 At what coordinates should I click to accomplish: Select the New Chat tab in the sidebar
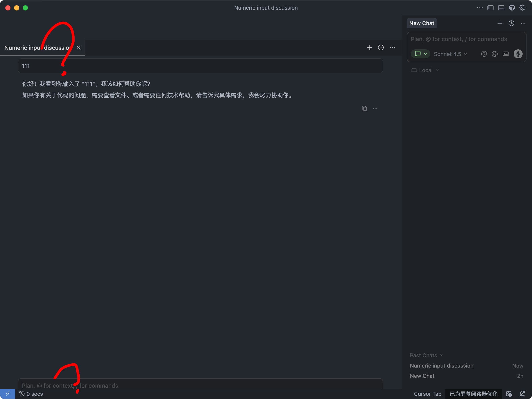pyautogui.click(x=421, y=23)
